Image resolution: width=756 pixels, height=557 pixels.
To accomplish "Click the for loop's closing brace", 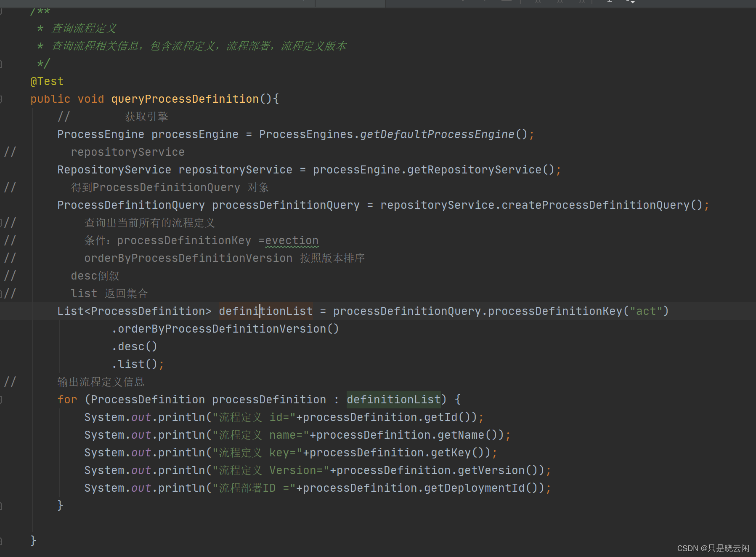I will (60, 505).
